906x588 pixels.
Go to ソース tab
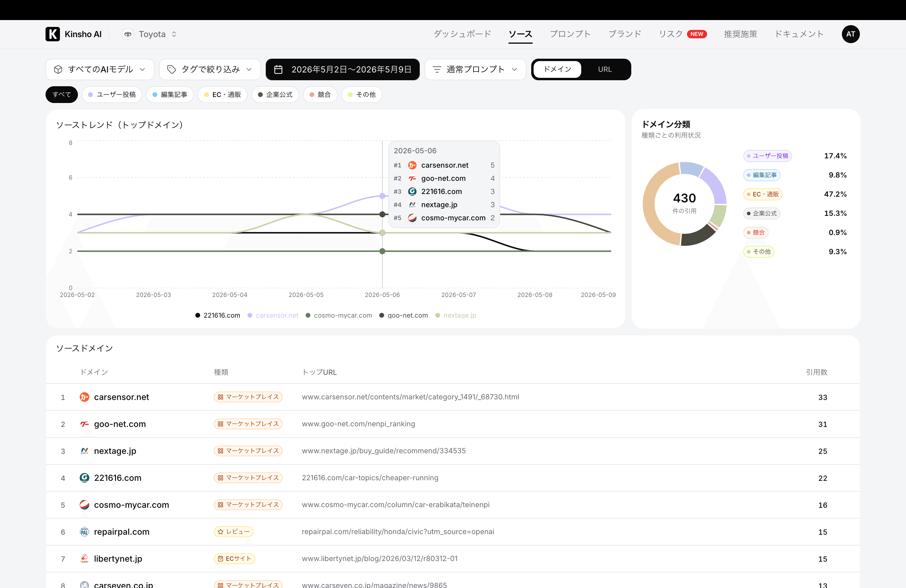coord(520,34)
